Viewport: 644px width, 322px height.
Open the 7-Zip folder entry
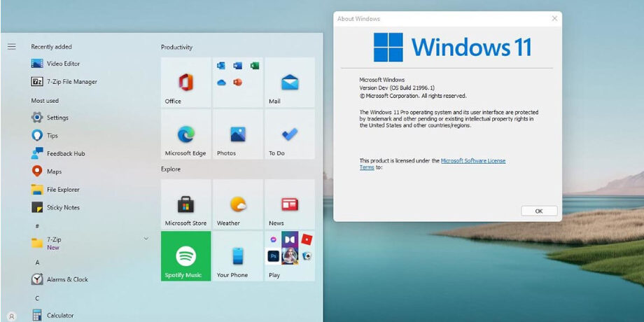tap(90, 243)
